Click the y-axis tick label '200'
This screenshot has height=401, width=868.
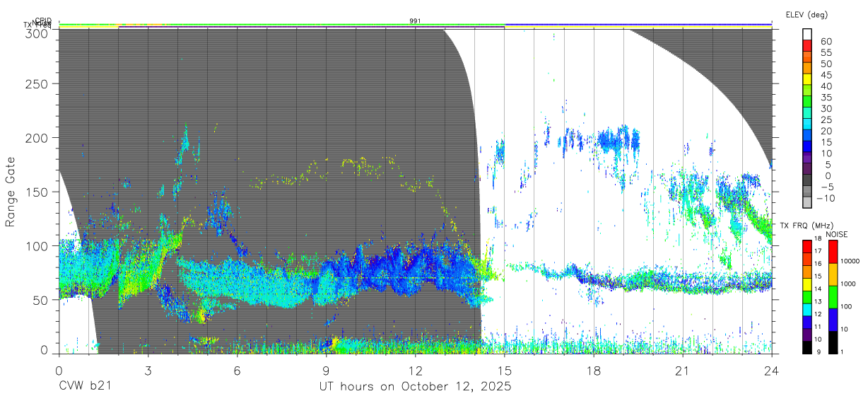coord(37,137)
